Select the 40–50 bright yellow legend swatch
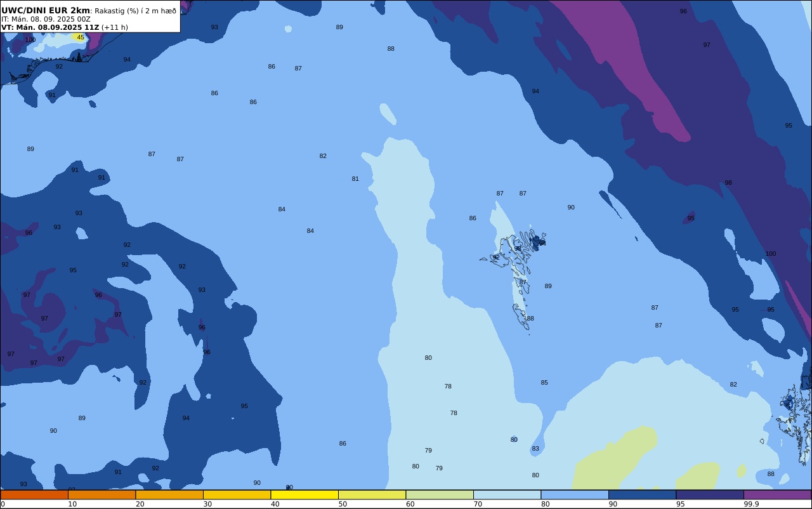The image size is (812, 509). click(304, 494)
